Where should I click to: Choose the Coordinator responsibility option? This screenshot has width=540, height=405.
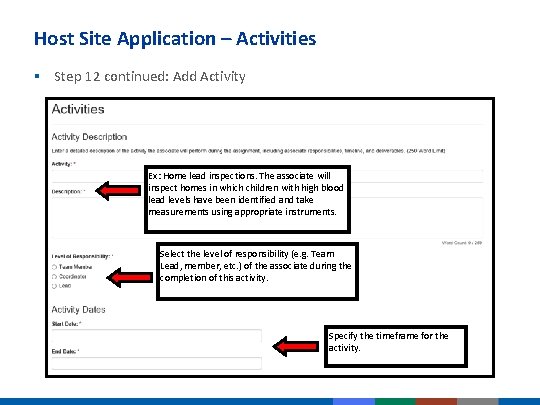54,277
